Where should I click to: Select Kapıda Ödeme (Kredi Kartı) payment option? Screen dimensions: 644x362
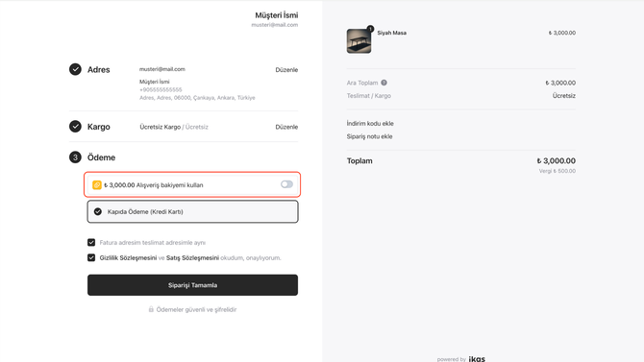192,212
